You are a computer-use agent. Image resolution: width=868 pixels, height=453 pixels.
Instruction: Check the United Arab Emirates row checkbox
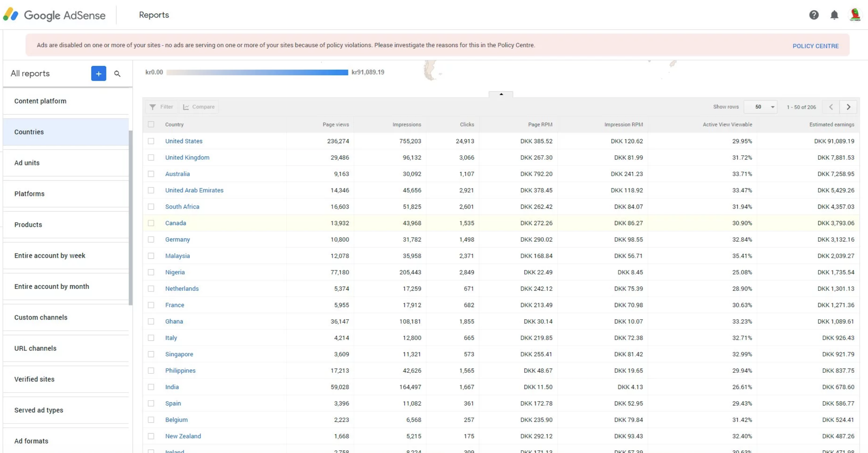pyautogui.click(x=151, y=190)
